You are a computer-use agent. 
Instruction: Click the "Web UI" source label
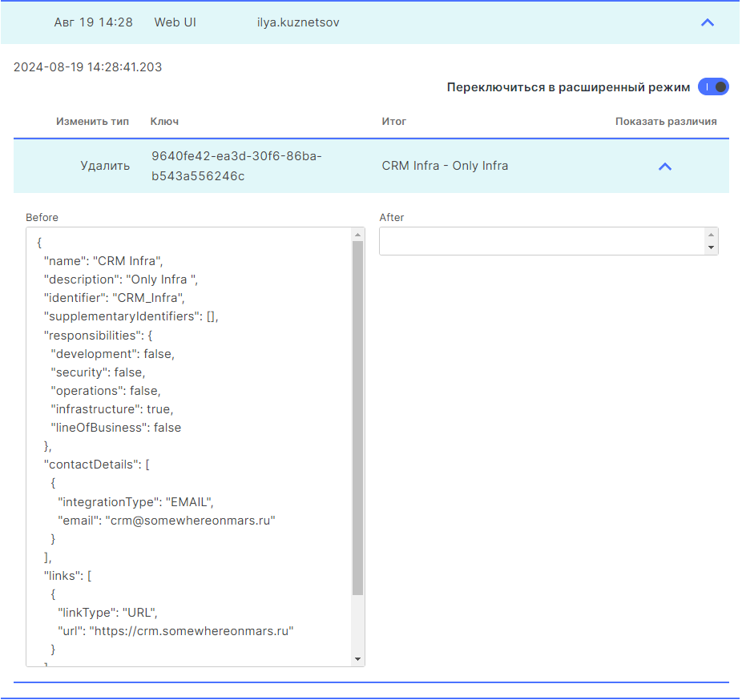coord(175,22)
